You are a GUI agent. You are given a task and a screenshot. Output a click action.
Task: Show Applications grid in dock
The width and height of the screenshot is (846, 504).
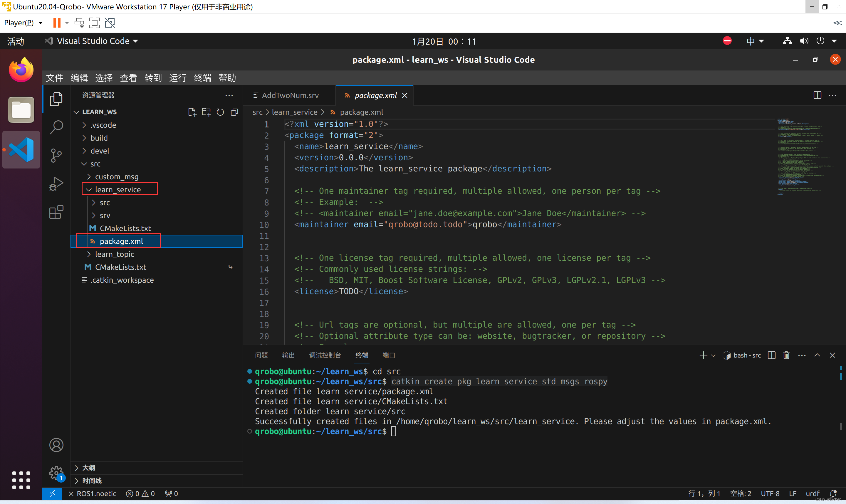[x=21, y=480]
